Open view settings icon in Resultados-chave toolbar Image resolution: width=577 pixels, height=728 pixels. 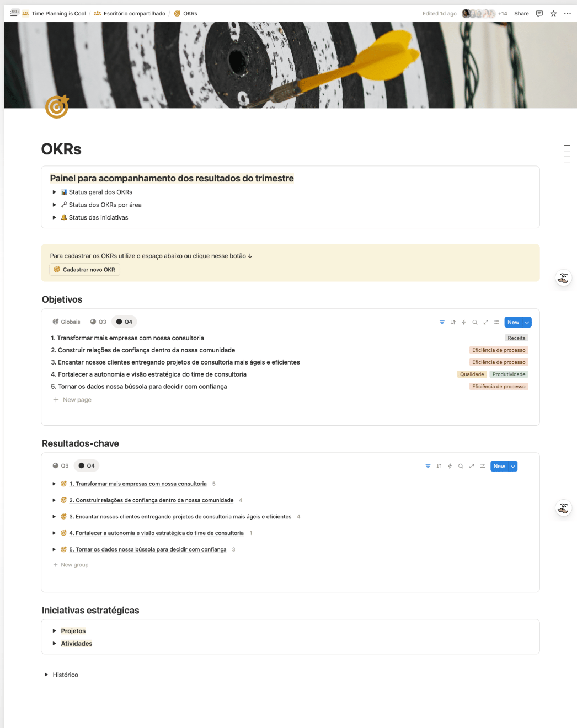pos(483,466)
